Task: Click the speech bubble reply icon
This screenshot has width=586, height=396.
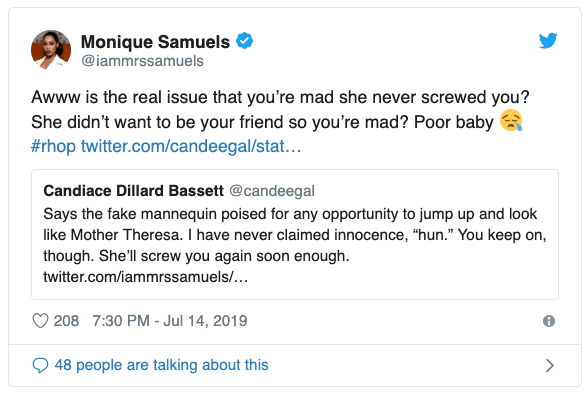Action: (x=40, y=365)
